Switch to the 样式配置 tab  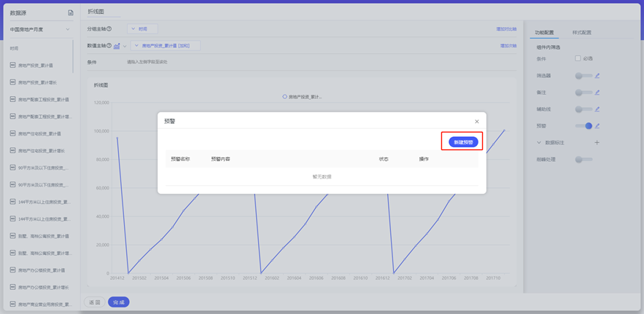[581, 33]
